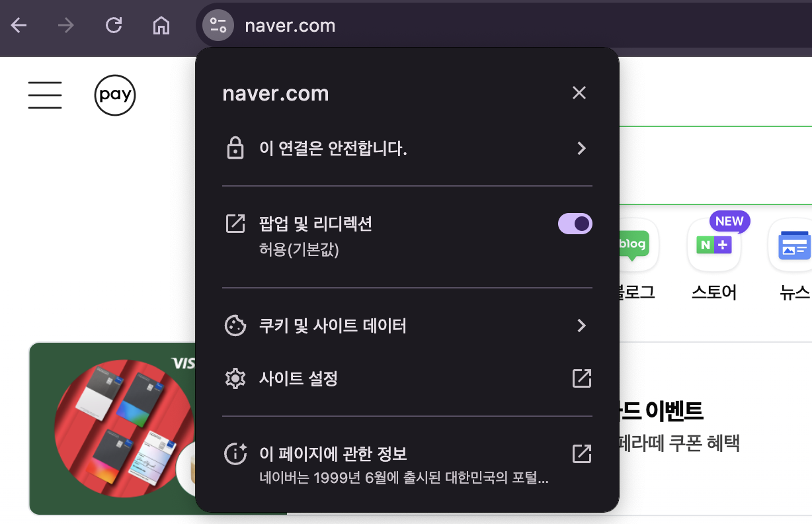Click the page info sparkle icon
The width and height of the screenshot is (812, 524).
pos(235,454)
